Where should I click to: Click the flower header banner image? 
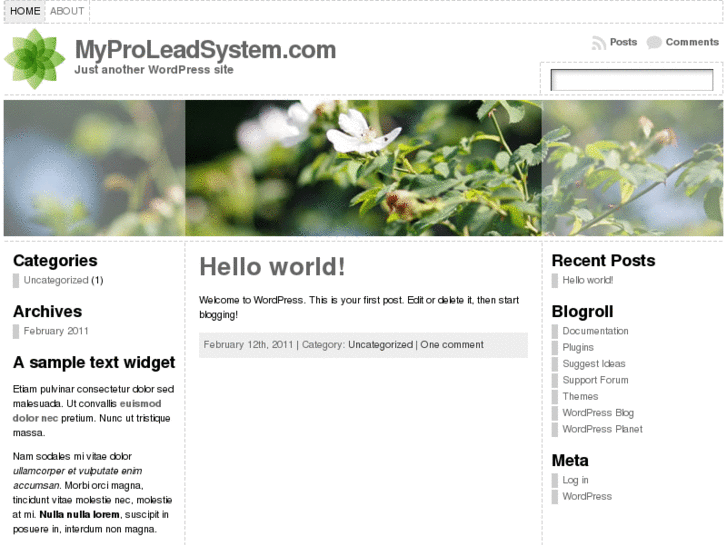[364, 168]
